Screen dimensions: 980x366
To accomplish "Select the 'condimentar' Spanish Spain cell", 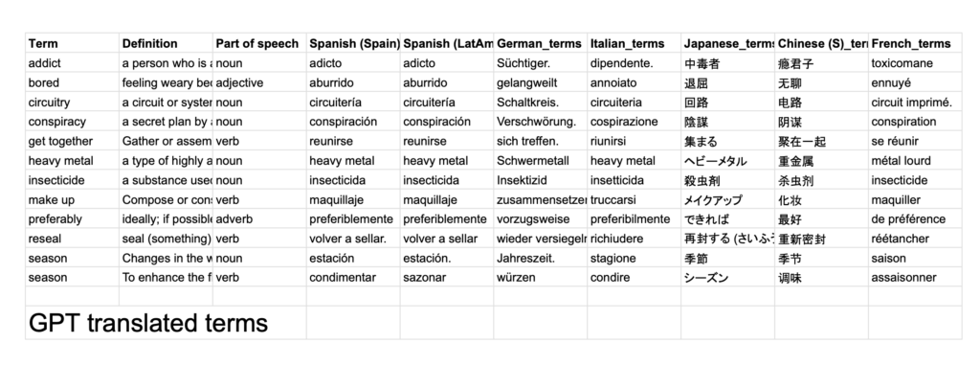I will 353,277.
